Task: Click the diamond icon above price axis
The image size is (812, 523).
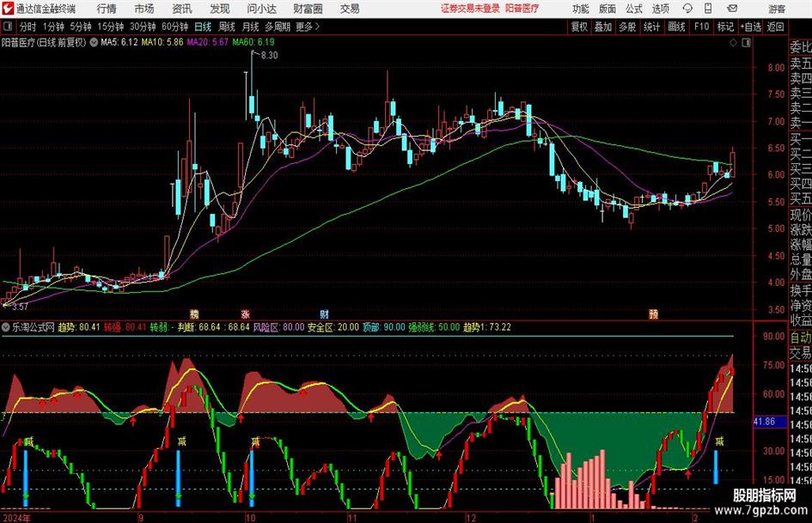Action: [733, 43]
